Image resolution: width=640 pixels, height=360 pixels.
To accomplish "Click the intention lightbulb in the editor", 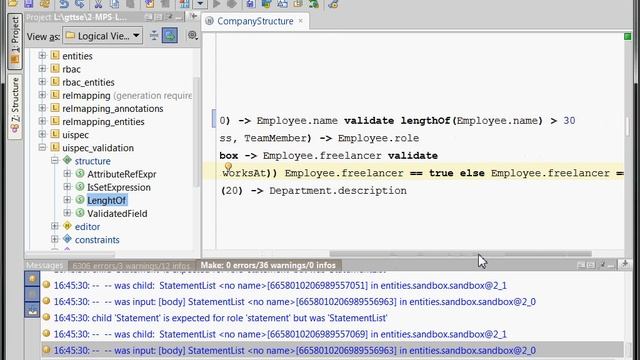I will pyautogui.click(x=228, y=166).
